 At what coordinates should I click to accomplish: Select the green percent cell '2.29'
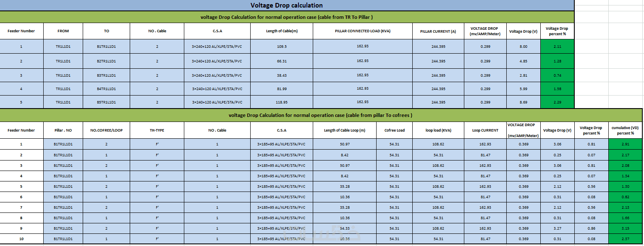click(x=557, y=102)
